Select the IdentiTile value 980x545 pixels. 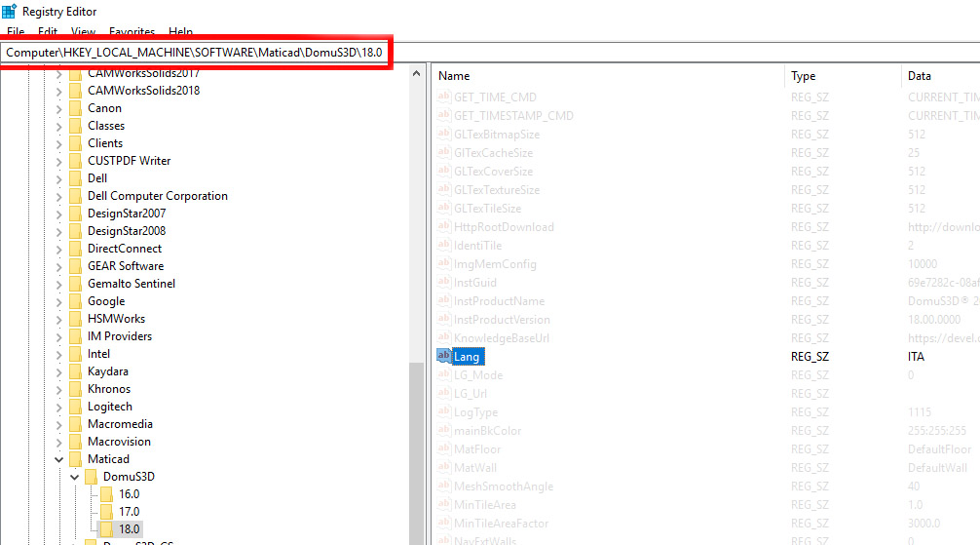[x=477, y=246]
